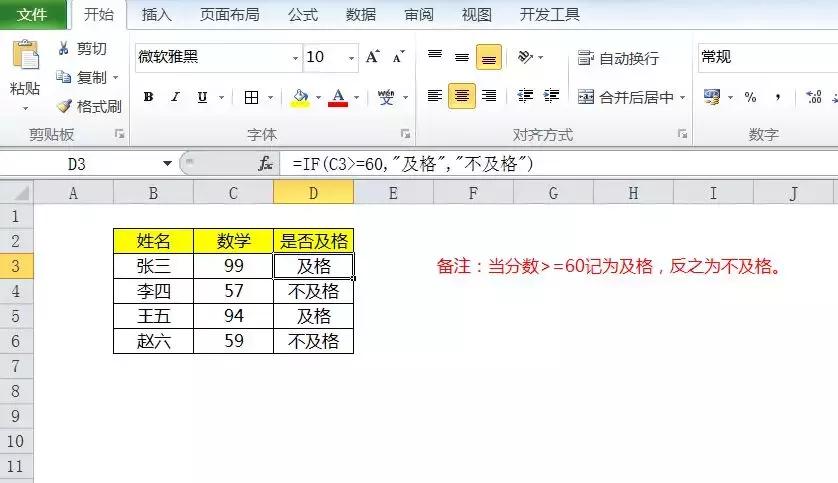The image size is (838, 483).
Task: Decrease indent icon
Action: click(x=525, y=96)
